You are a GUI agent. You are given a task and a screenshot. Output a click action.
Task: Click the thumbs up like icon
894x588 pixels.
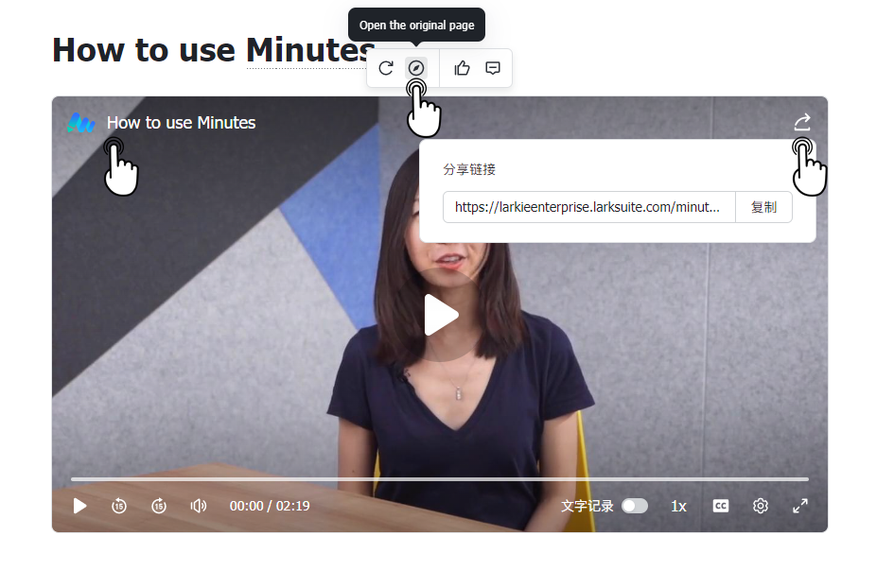[x=462, y=68]
